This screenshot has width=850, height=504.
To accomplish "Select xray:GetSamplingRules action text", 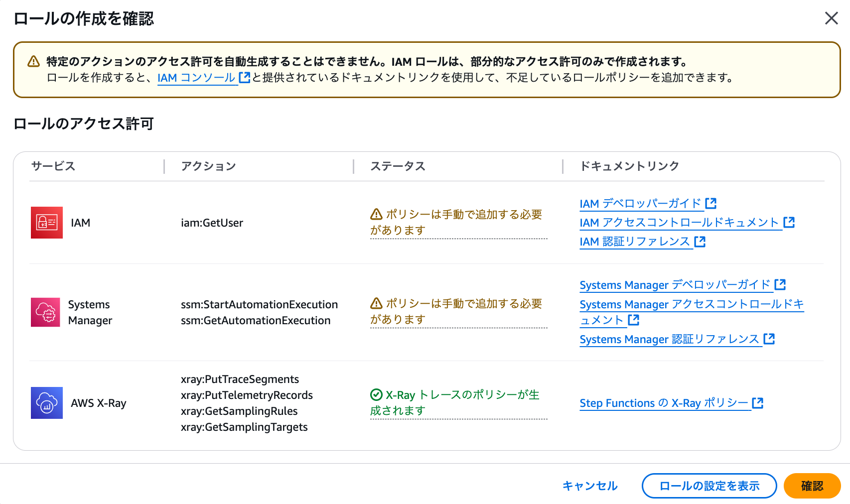I will [x=239, y=411].
